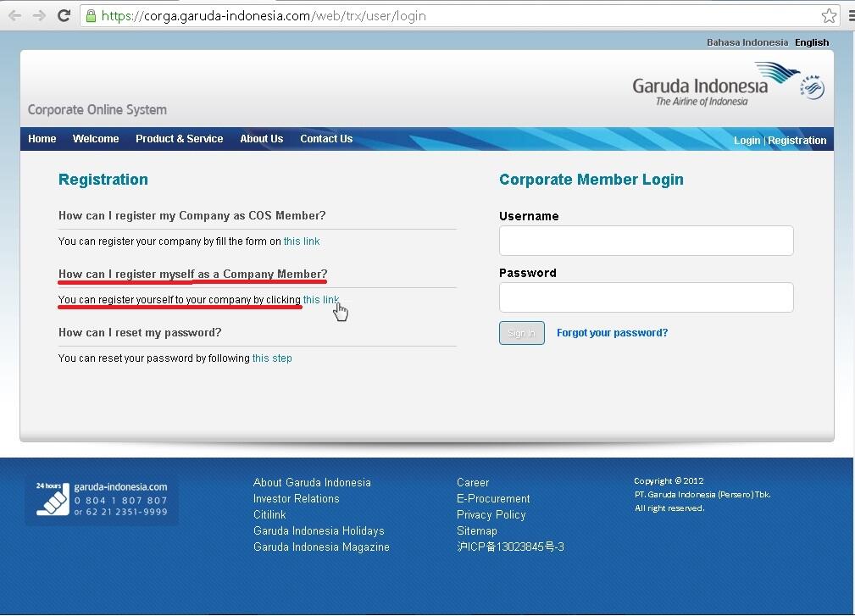This screenshot has height=616, width=855.
Task: Click the browser forward arrow
Action: click(x=39, y=16)
